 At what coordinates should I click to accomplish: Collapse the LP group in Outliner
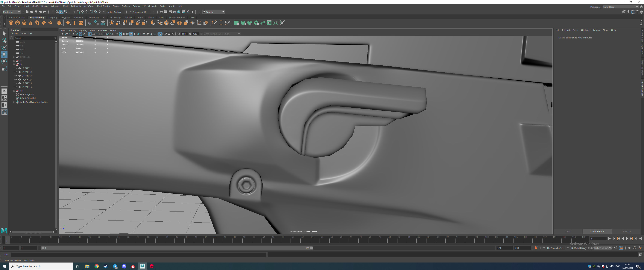click(14, 64)
